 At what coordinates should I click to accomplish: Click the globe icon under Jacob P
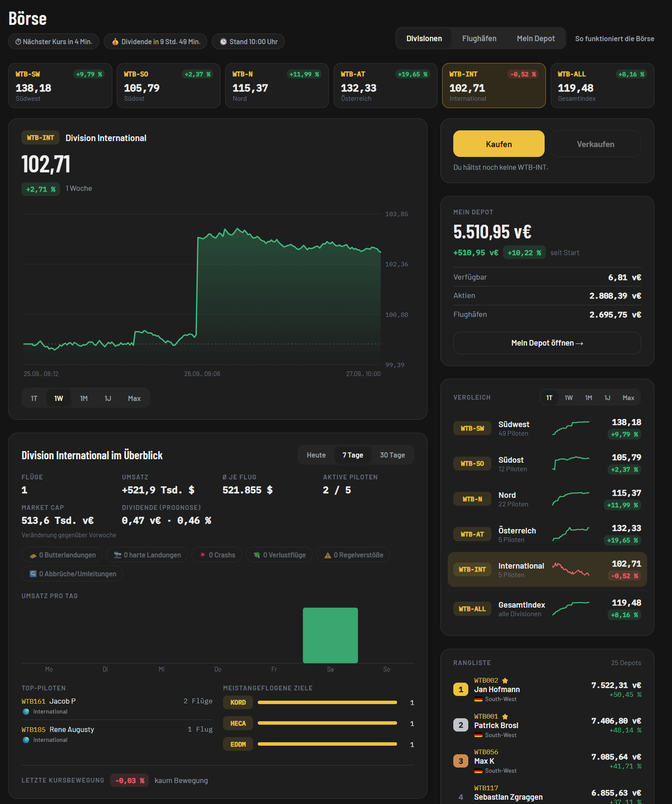tap(26, 712)
